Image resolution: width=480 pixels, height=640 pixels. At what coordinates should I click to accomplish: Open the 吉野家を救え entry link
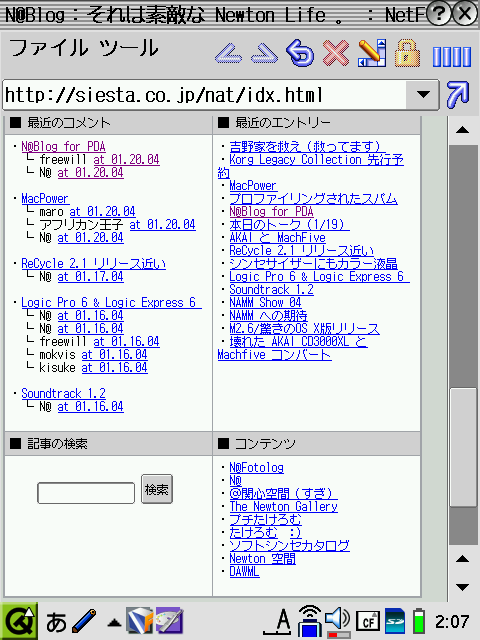(x=307, y=147)
